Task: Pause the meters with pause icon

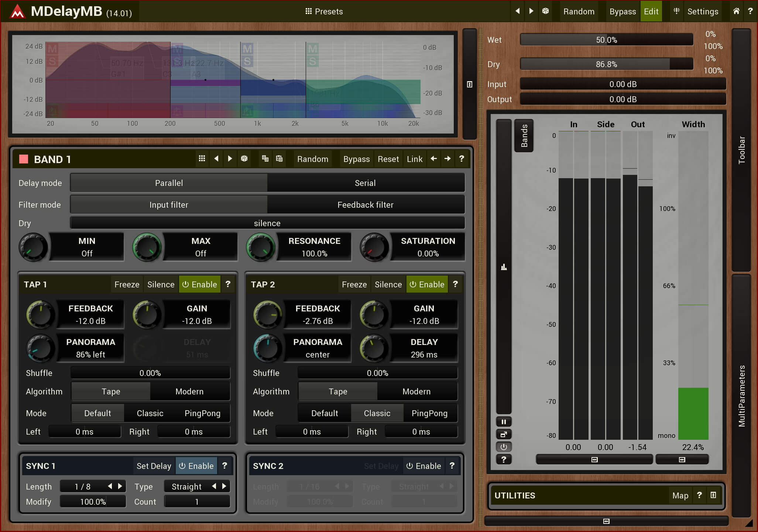Action: point(504,422)
